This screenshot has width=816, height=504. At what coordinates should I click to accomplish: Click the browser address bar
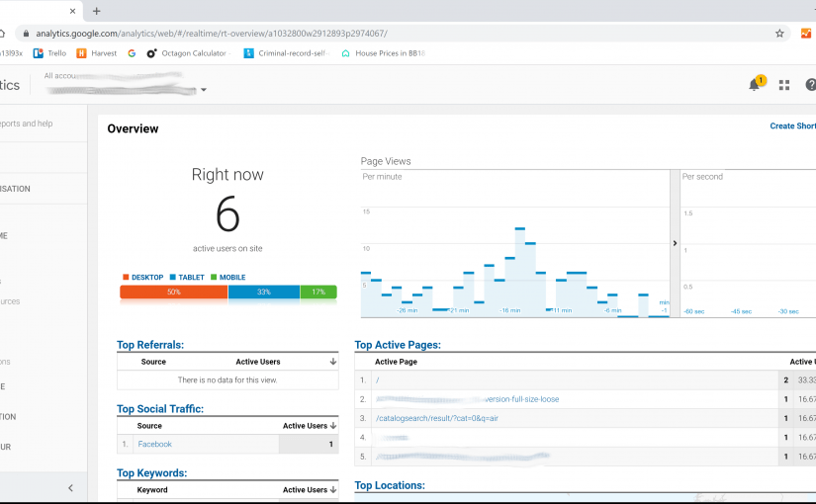point(396,33)
